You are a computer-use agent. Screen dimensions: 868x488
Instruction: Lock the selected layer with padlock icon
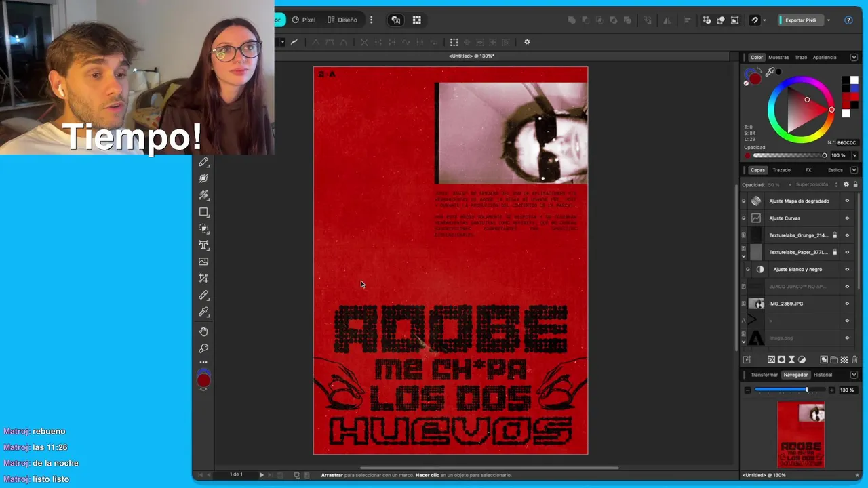click(x=855, y=184)
